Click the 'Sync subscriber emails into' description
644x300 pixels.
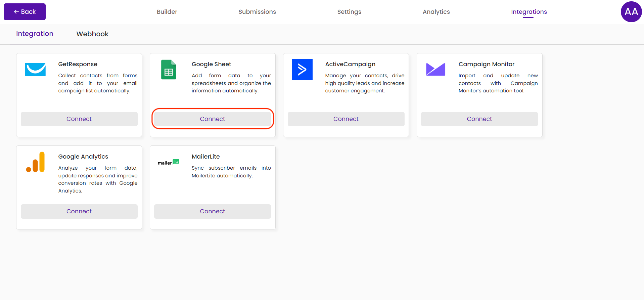pyautogui.click(x=231, y=172)
